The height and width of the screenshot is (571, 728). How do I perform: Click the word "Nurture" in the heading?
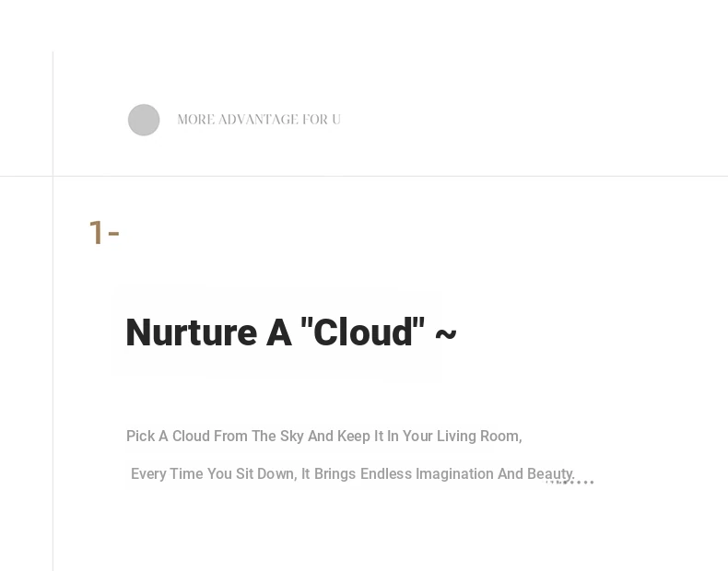191,332
